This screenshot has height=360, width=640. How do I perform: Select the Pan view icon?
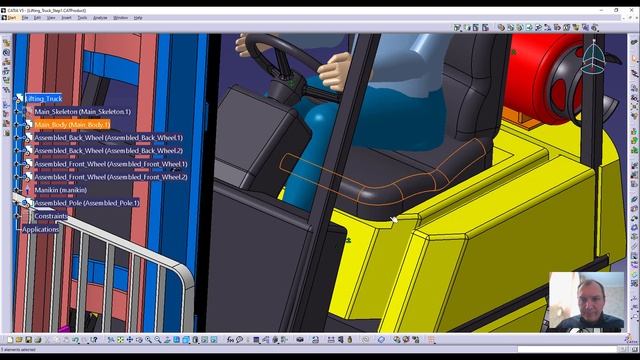(x=130, y=340)
